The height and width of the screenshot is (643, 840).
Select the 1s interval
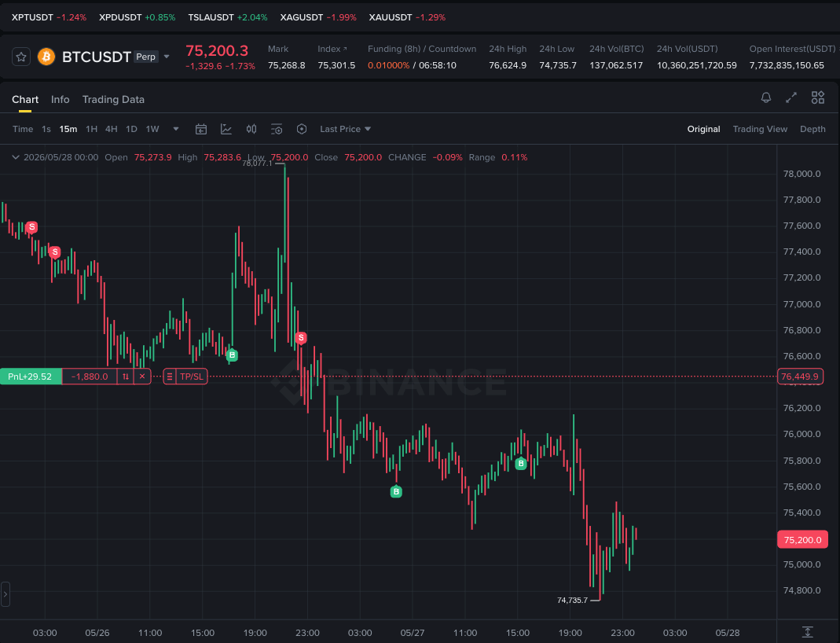coord(46,129)
